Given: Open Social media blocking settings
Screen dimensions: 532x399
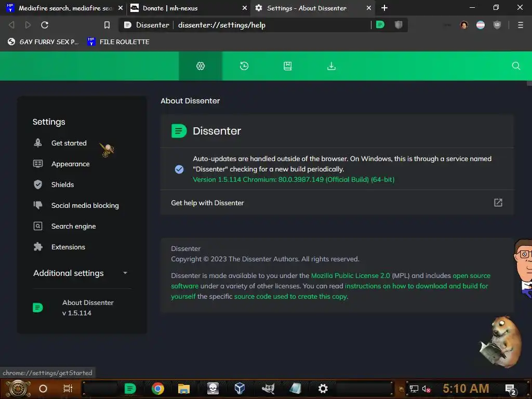Looking at the screenshot, I should coord(85,205).
